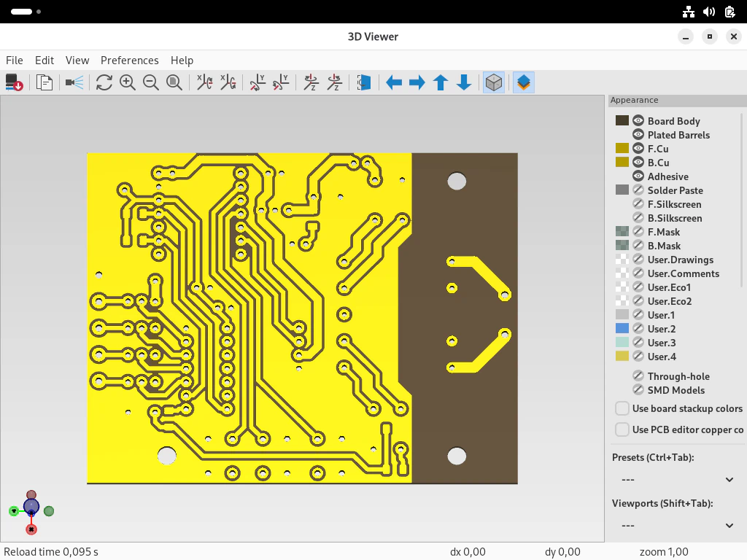Click the User.1 gray swatch
Image resolution: width=747 pixels, height=560 pixels.
point(622,314)
